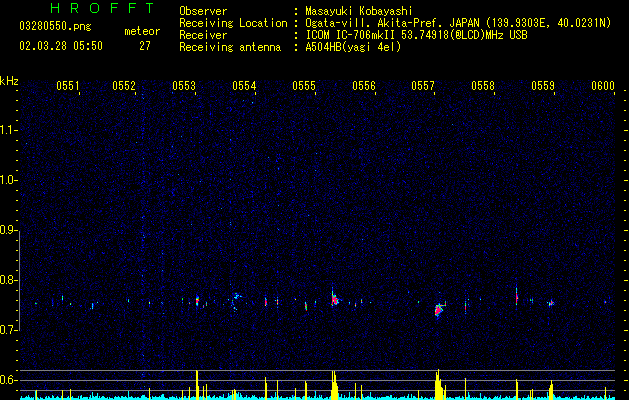Click the Ogata-vill. Akita-Pref. location value
The image size is (629, 400).
pyautogui.click(x=458, y=23)
